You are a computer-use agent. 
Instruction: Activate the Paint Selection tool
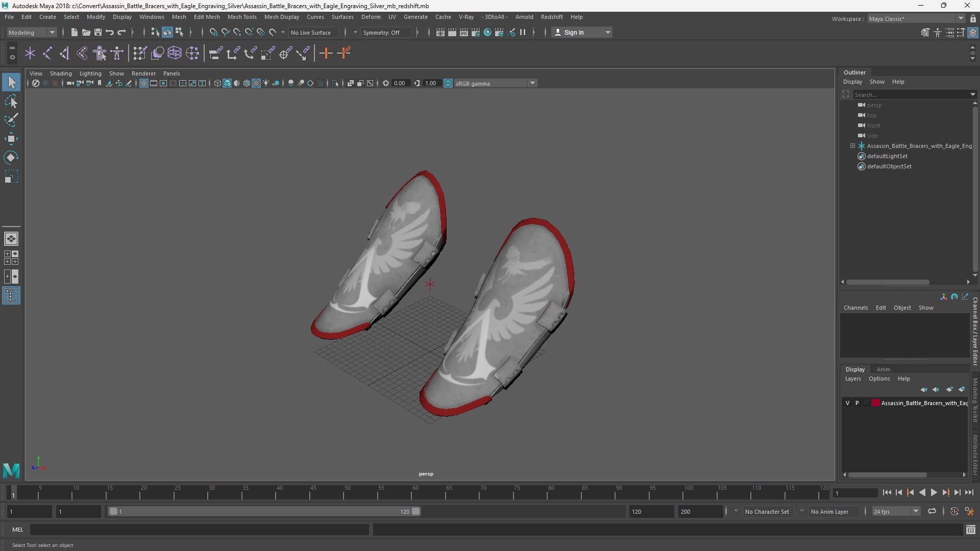[x=11, y=120]
